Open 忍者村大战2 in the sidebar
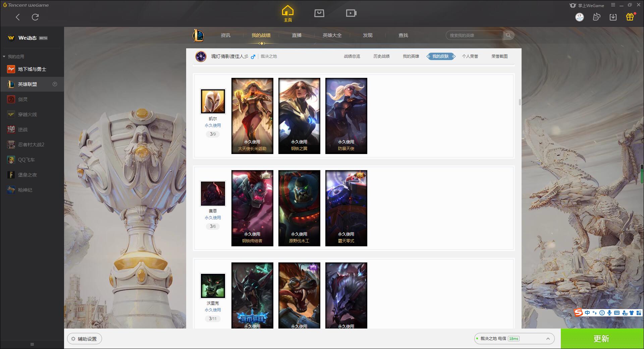Screen dimensions: 644x349 pos(32,145)
